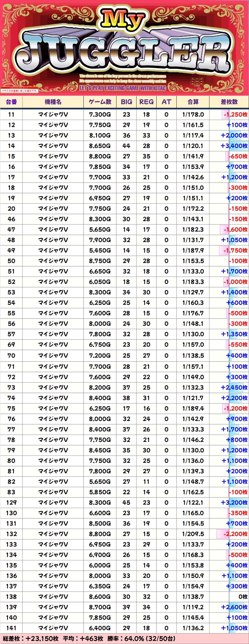The width and height of the screenshot is (249, 644).
Task: Click the BIG column header
Action: 127,102
